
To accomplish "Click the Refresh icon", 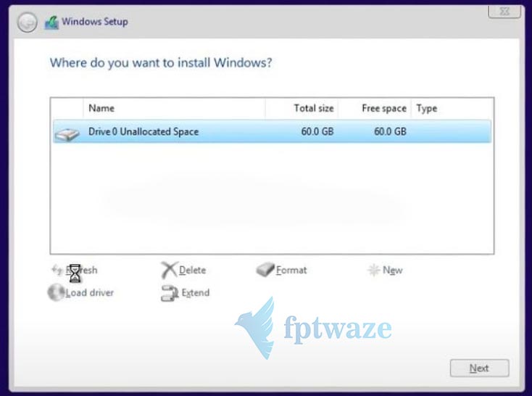I will [x=57, y=270].
